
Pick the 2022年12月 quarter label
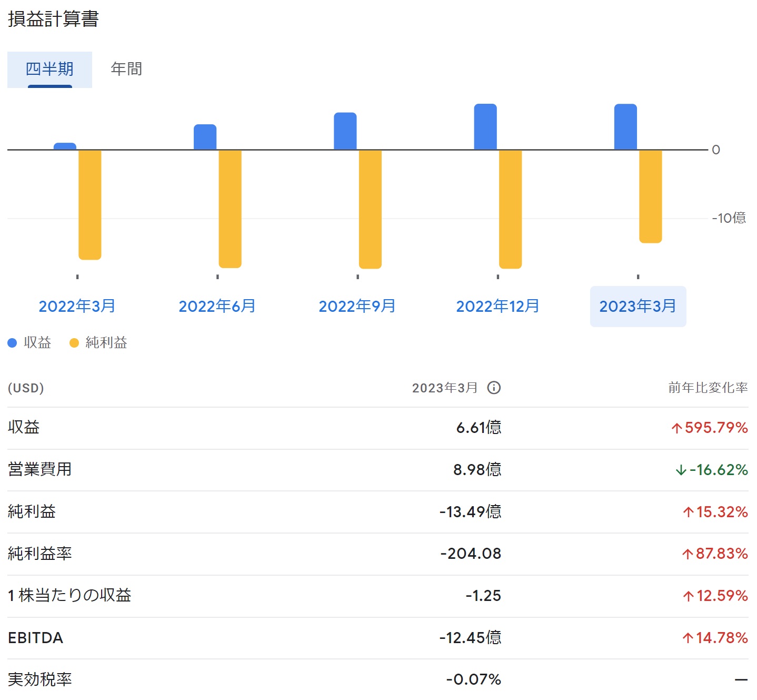pyautogui.click(x=497, y=306)
